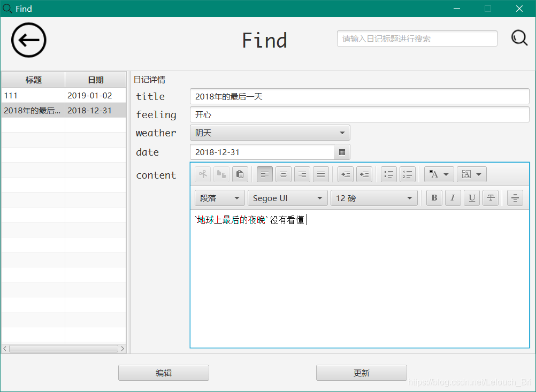Toggle bulleted list

(389, 174)
